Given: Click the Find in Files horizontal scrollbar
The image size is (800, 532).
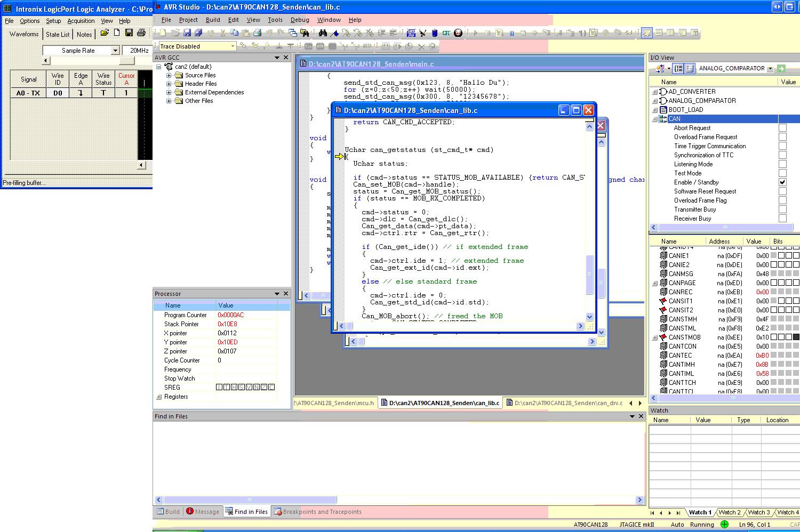Looking at the screenshot, I should pos(250,500).
